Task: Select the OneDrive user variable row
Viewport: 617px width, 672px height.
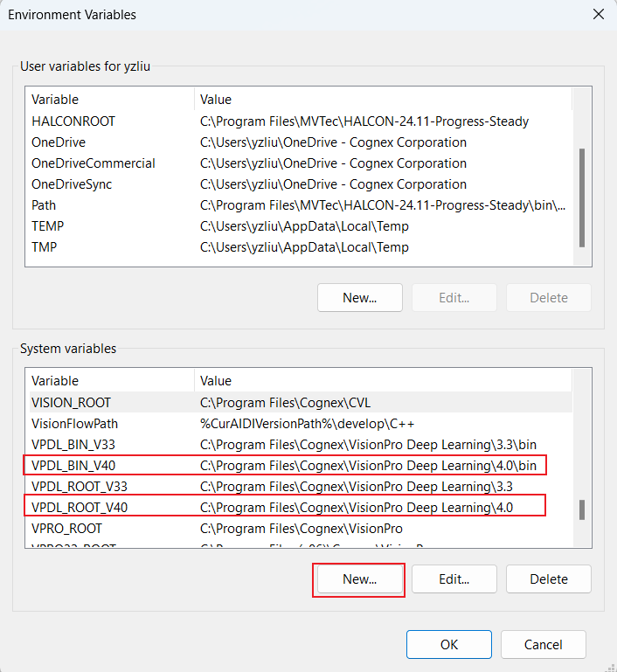Action: (x=301, y=142)
